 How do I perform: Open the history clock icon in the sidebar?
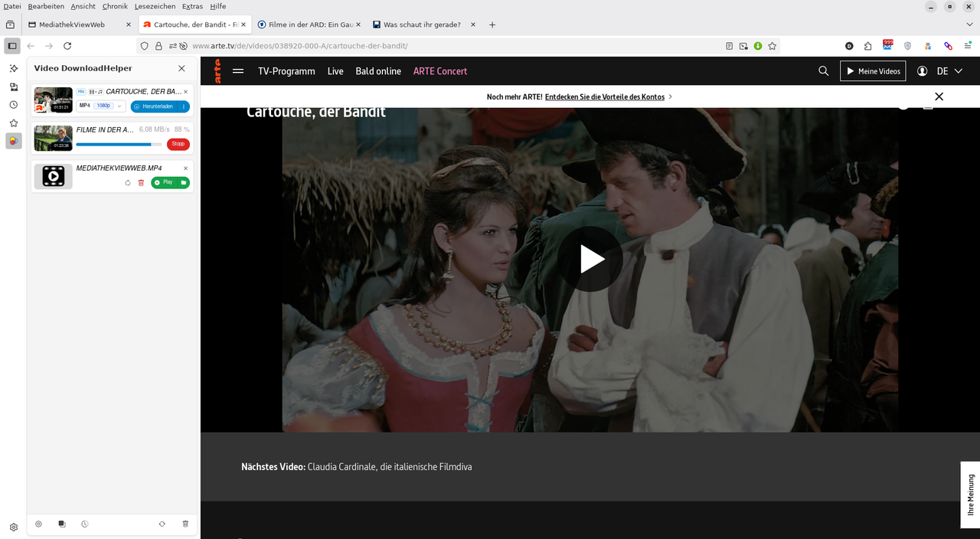pos(13,105)
